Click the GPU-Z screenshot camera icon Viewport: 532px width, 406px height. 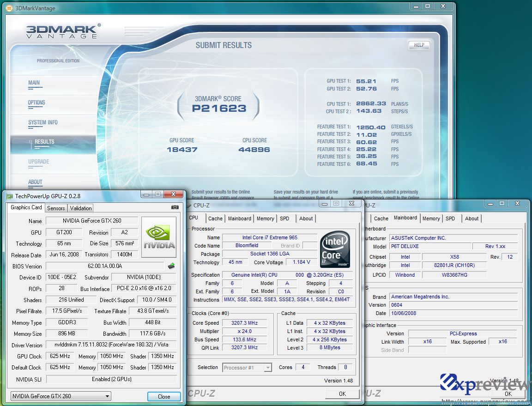175,207
